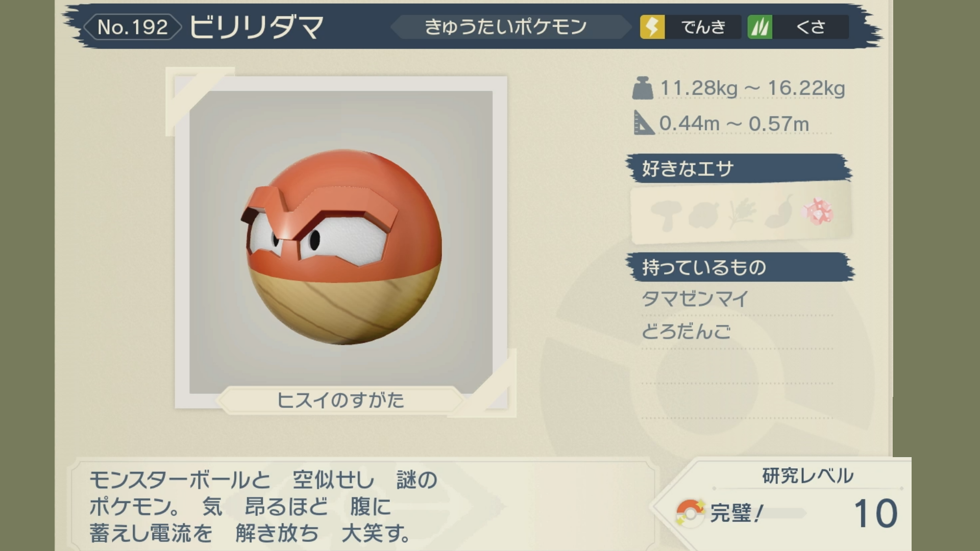Click the No.192 Pokédex number badge
This screenshot has height=551, width=980.
133,27
